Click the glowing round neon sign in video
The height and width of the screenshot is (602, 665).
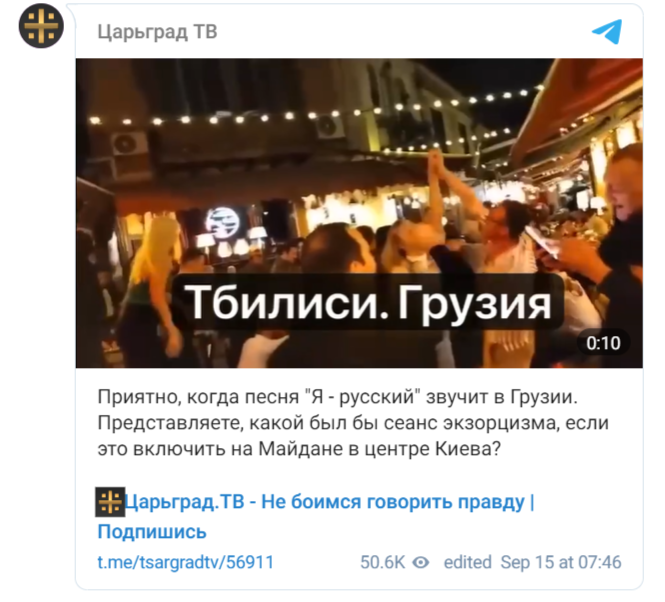(222, 222)
